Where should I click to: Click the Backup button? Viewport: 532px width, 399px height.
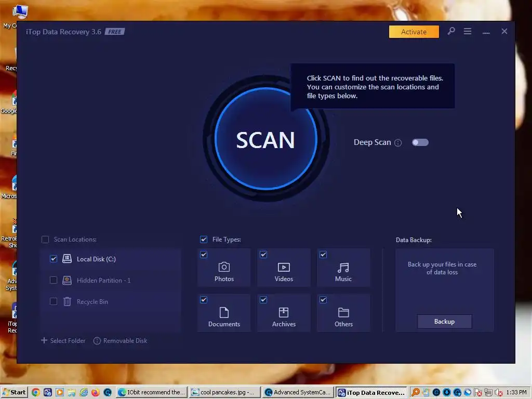tap(445, 321)
